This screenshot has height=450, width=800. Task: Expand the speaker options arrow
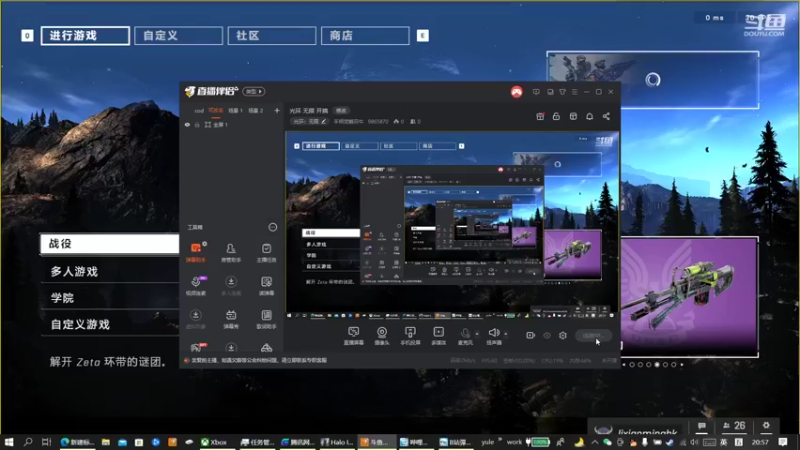tap(506, 334)
